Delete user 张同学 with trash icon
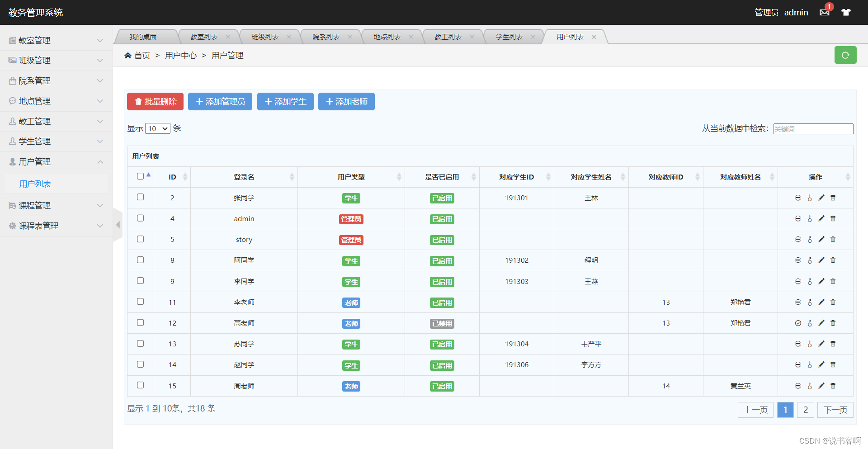 tap(833, 198)
